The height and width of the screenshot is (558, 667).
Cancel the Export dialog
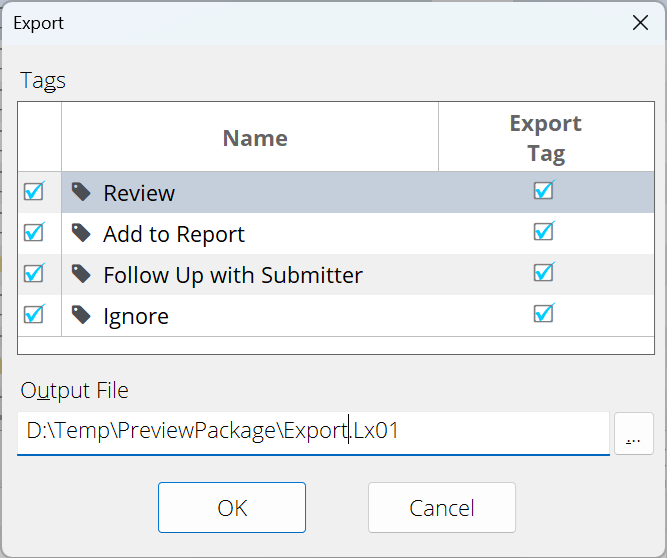pyautogui.click(x=442, y=507)
